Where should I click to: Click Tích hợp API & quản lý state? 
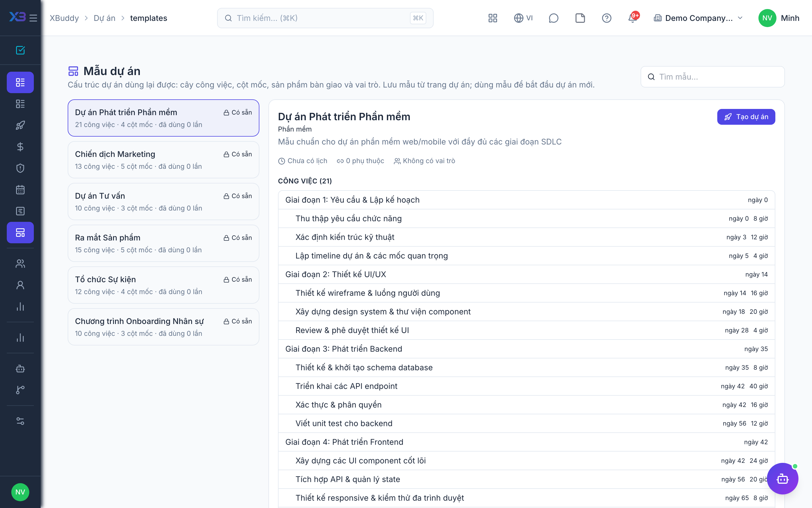point(526,479)
